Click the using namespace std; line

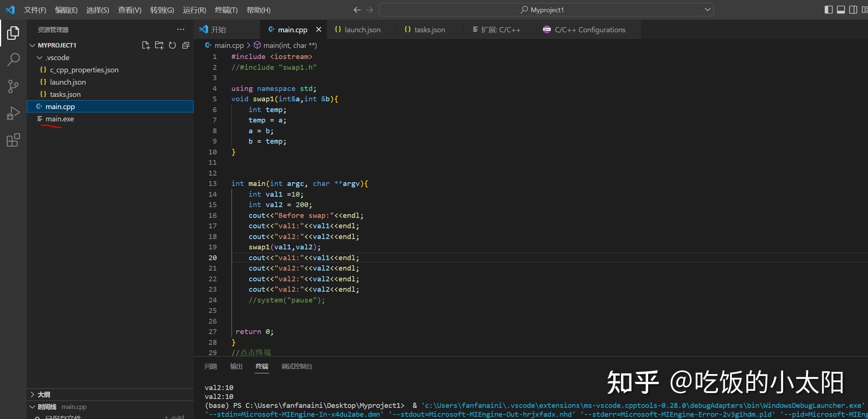point(274,89)
